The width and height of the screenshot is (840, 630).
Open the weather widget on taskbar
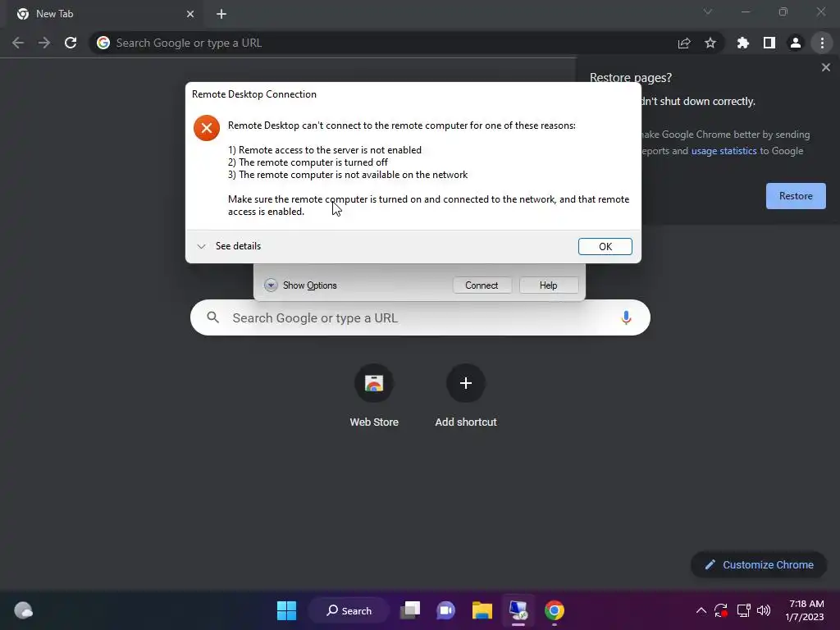(x=23, y=610)
